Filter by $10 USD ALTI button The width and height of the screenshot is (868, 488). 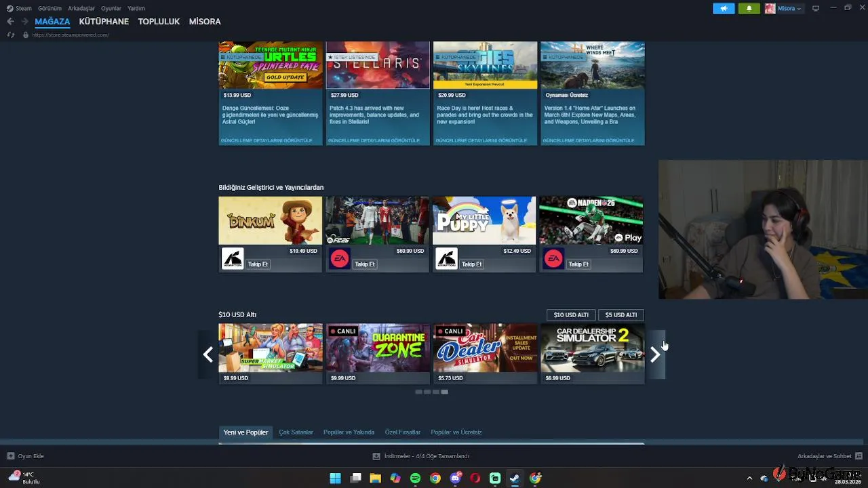571,314
